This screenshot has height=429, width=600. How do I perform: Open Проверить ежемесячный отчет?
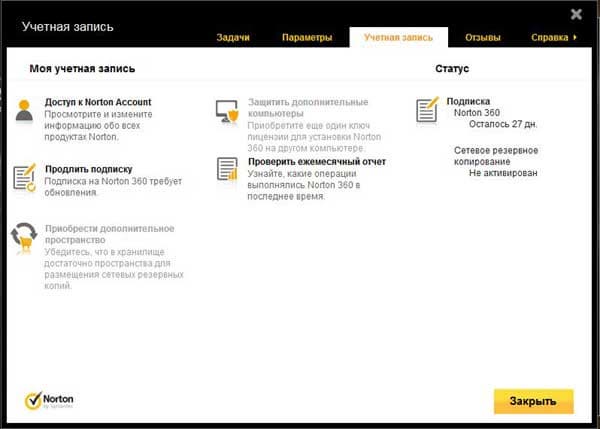coord(317,162)
